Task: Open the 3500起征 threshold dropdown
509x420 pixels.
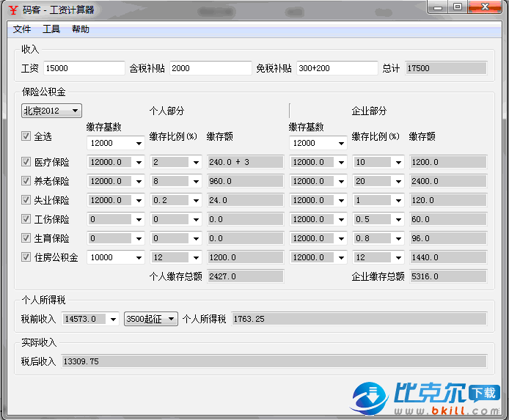Action: pos(151,319)
